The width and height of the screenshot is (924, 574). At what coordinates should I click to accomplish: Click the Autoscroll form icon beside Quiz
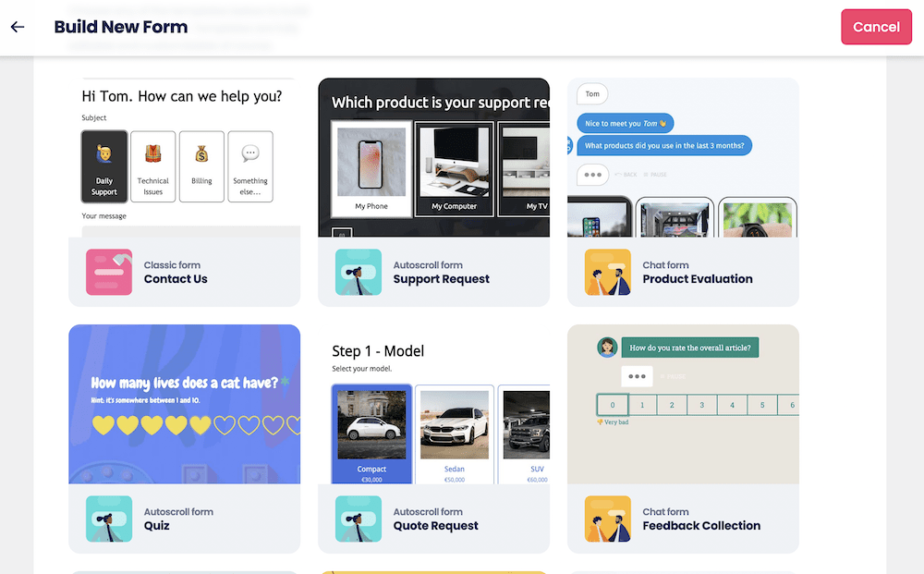click(109, 519)
